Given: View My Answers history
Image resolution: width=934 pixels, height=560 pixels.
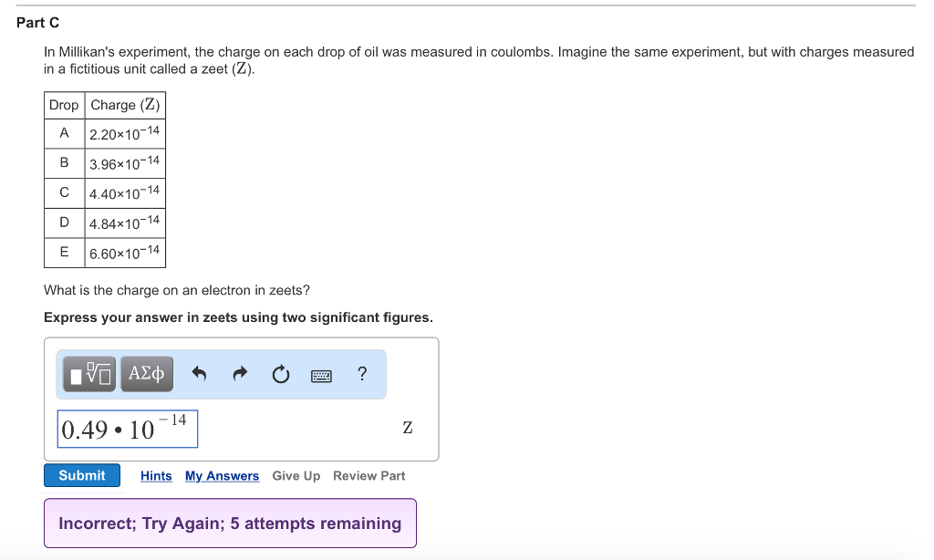Looking at the screenshot, I should 222,475.
